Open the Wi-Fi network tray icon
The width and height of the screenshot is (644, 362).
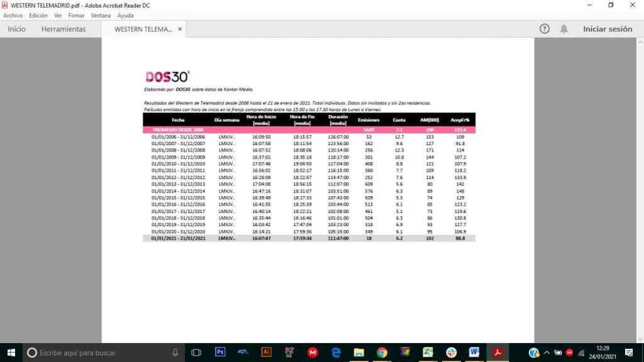point(581,353)
